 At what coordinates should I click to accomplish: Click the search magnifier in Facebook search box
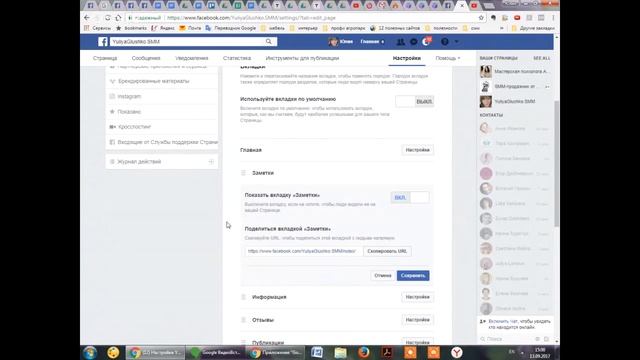[x=269, y=42]
